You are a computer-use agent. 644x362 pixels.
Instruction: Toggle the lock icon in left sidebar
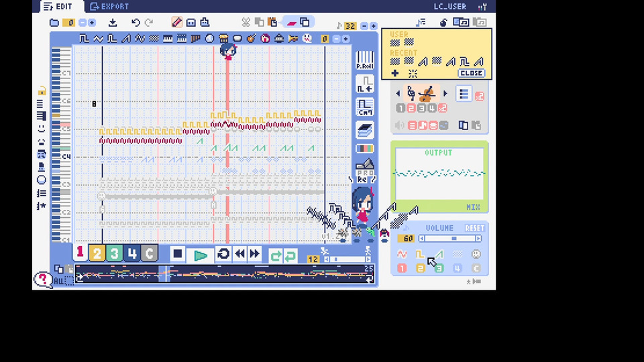42,90
